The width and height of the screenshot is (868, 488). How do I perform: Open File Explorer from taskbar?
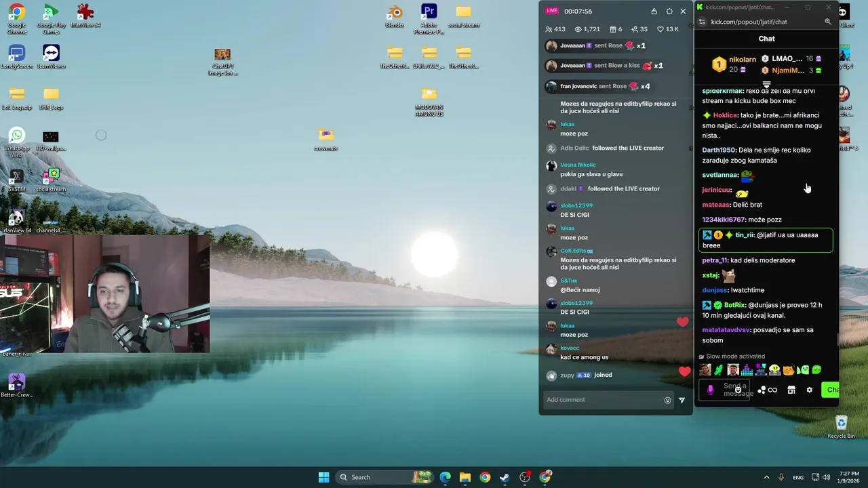pyautogui.click(x=465, y=477)
